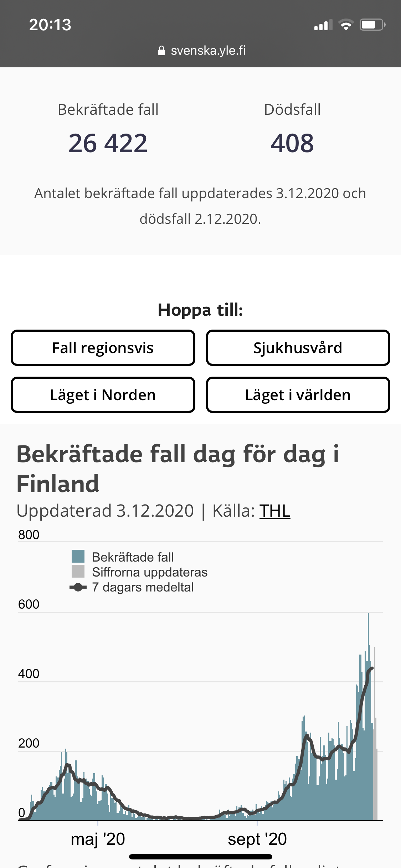Toggle the 7 dagars medeltal legend marker
401x868 pixels.
pos(78,587)
